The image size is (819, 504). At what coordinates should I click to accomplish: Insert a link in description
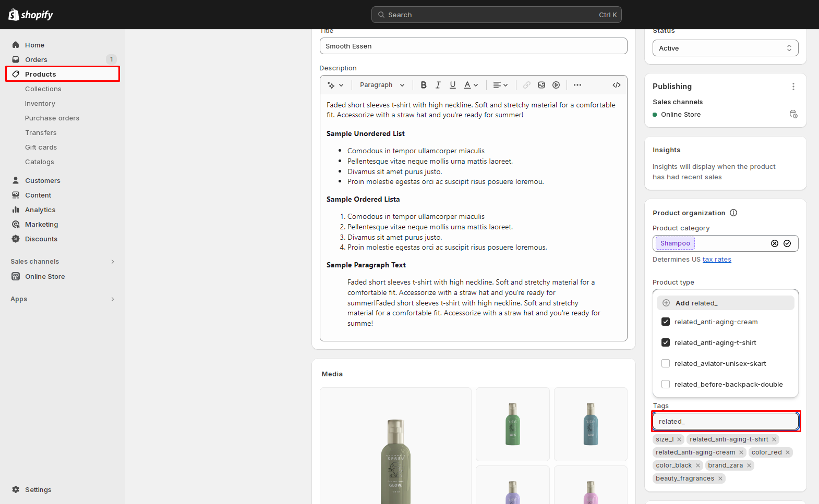pyautogui.click(x=527, y=85)
